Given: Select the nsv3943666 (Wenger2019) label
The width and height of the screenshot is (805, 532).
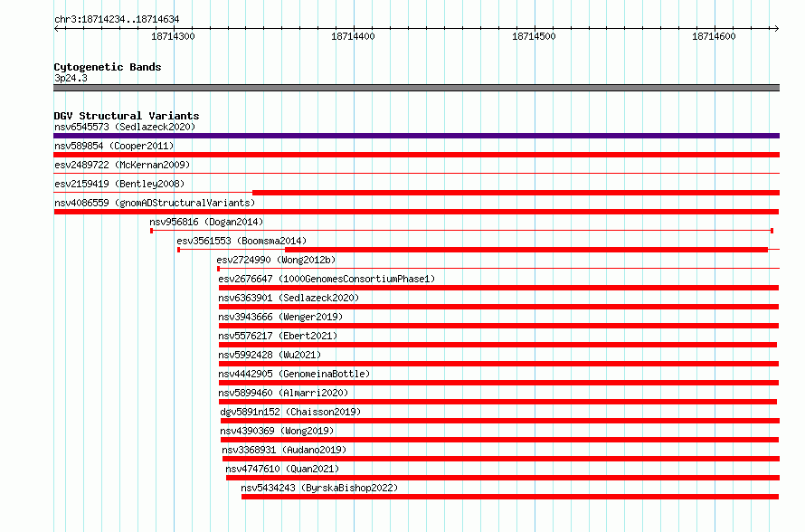Looking at the screenshot, I should point(280,317).
